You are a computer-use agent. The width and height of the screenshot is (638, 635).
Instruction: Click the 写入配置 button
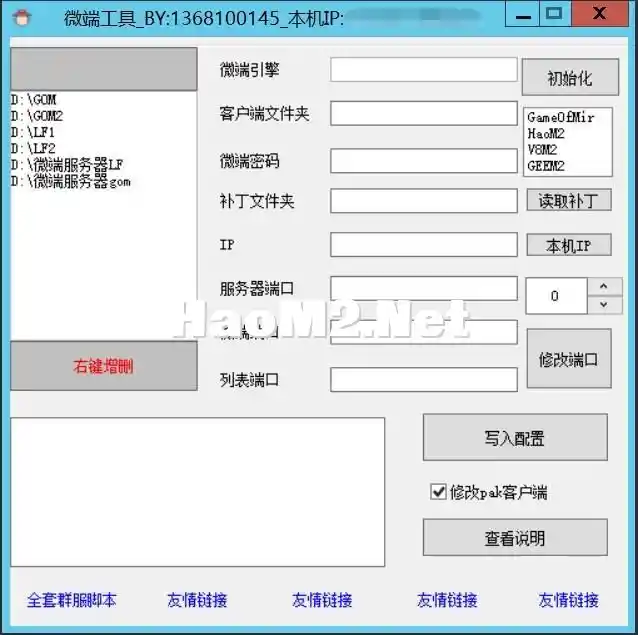coord(515,437)
